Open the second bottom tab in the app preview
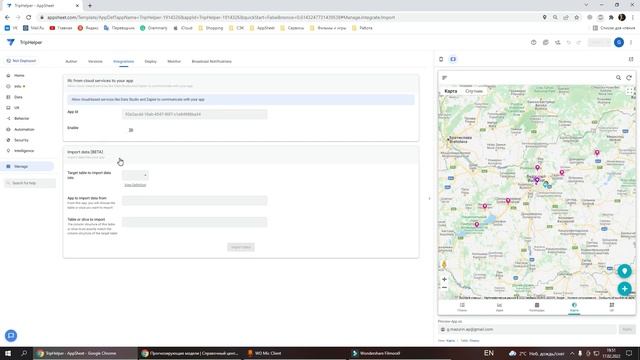This screenshot has width=640, height=360. 499,307
